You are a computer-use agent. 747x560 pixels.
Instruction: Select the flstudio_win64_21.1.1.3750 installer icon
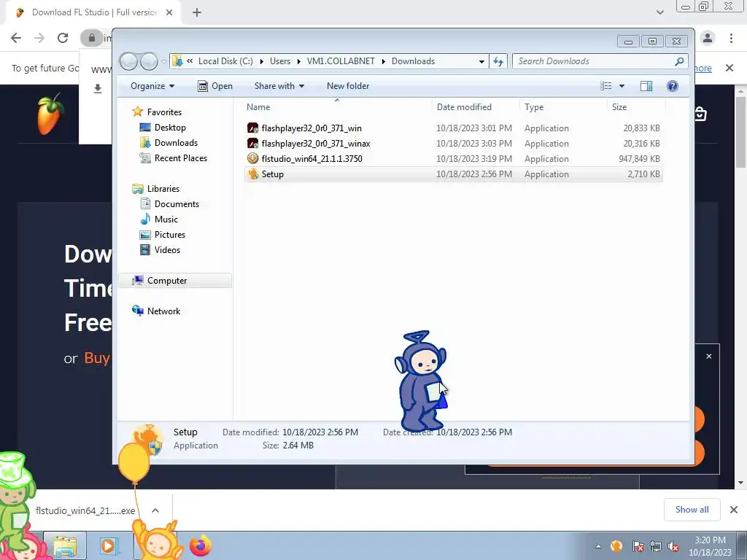pyautogui.click(x=252, y=158)
